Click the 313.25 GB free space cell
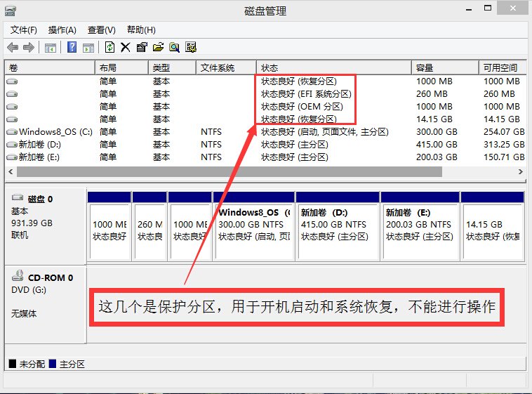 504,145
